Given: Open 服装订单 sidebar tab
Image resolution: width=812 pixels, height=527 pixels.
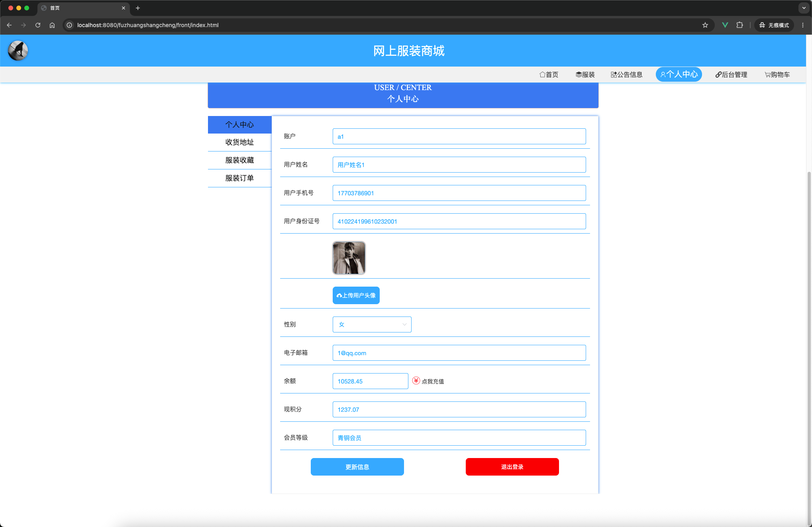Looking at the screenshot, I should click(x=240, y=178).
